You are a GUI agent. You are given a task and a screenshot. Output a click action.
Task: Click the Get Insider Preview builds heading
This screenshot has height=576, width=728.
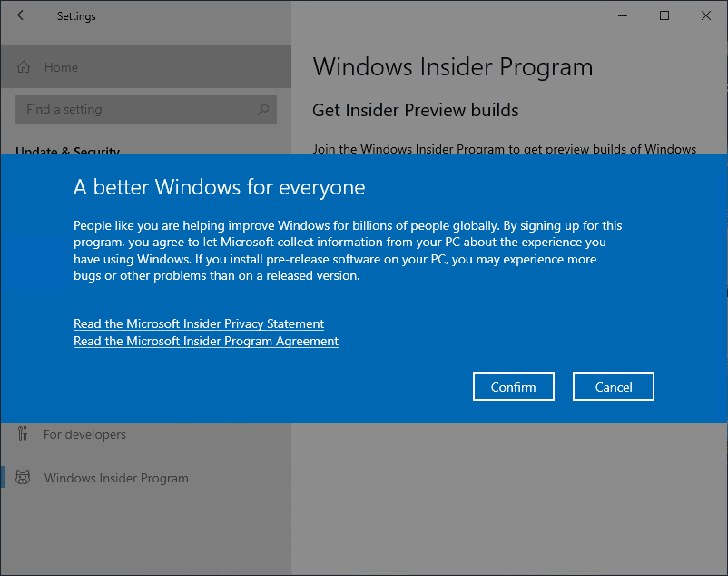click(x=416, y=111)
